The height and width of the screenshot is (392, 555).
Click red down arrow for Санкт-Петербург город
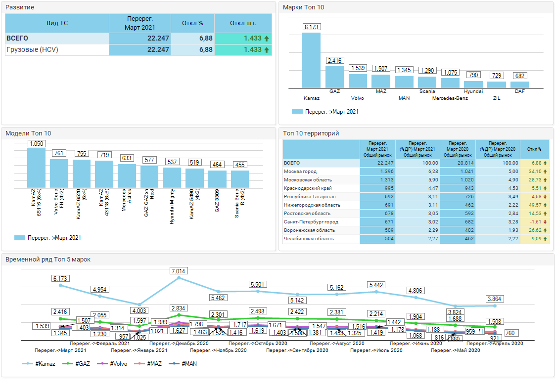545,221
